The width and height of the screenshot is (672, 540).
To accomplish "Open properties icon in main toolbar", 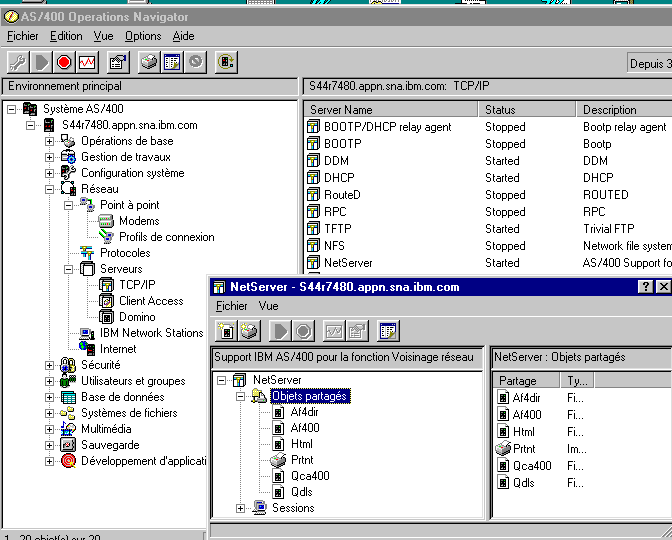I will point(118,63).
